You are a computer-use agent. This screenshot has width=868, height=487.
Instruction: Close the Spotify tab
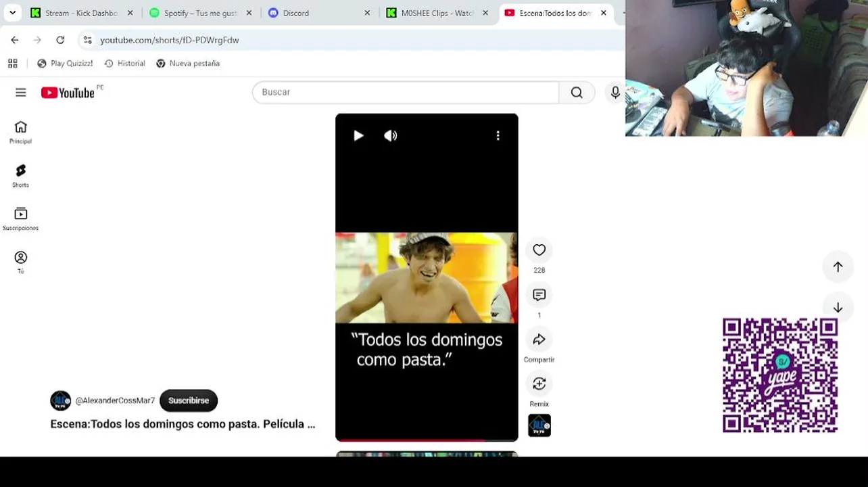(249, 13)
